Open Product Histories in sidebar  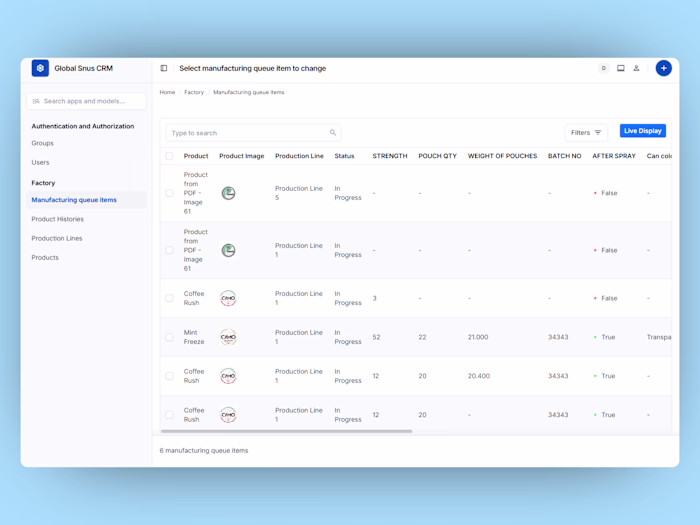58,219
